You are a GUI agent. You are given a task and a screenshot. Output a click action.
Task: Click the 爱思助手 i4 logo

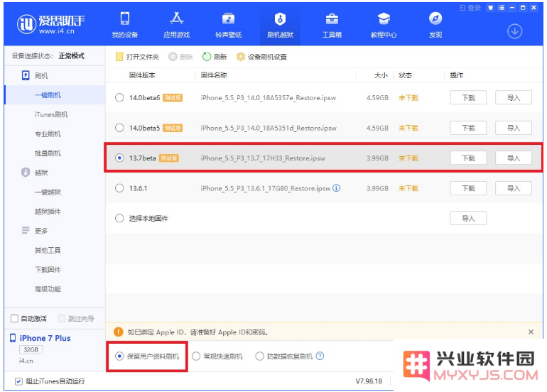pyautogui.click(x=51, y=24)
